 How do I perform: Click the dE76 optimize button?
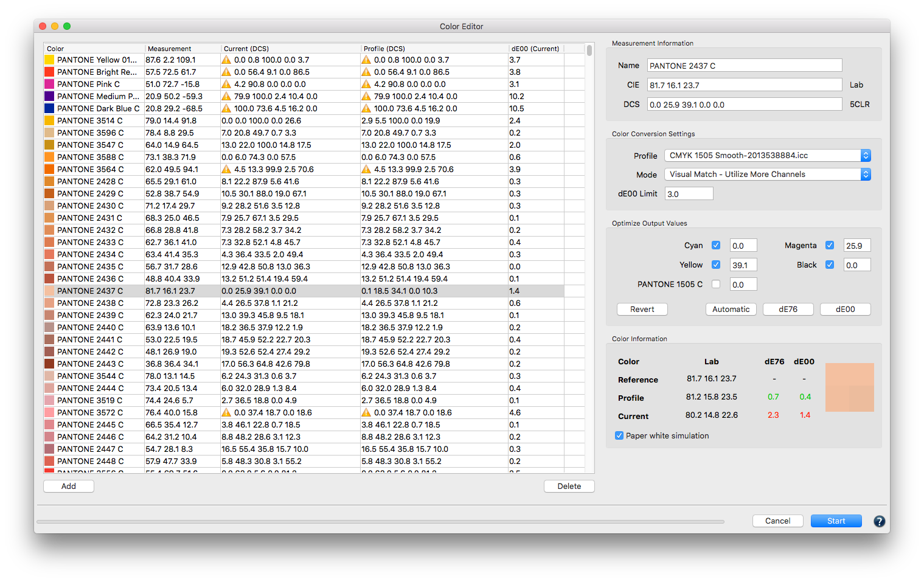coord(788,309)
